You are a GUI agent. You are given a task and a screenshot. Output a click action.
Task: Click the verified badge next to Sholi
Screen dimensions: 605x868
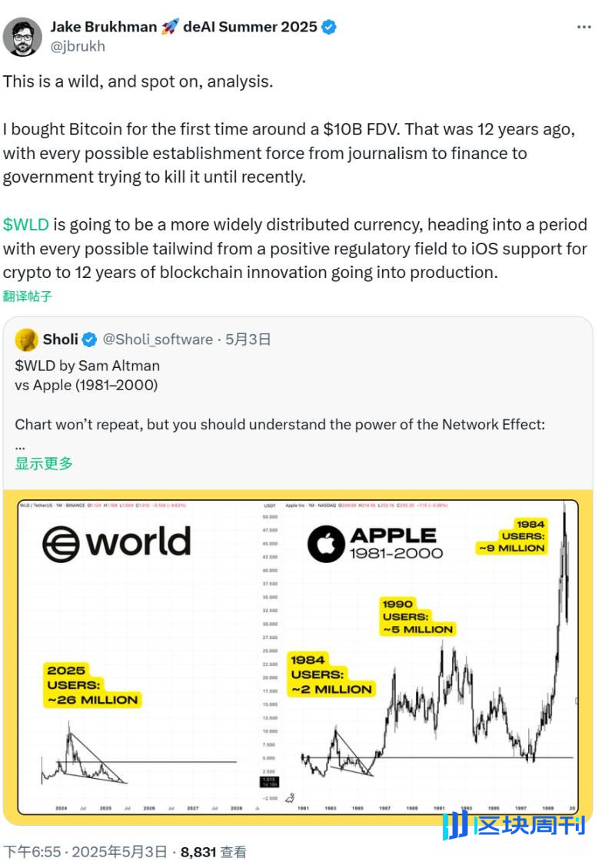[x=90, y=340]
